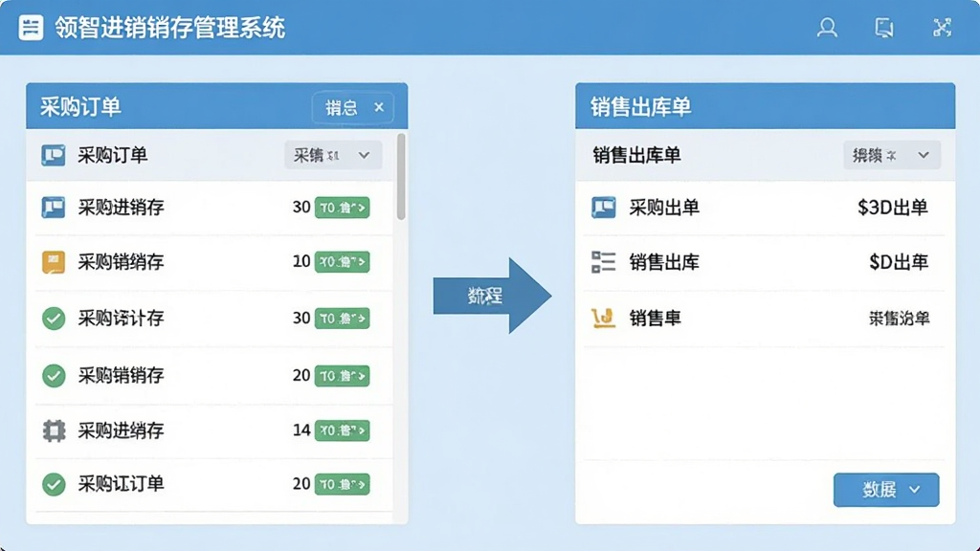This screenshot has width=980, height=551.
Task: Click the screen icon next to the user icon
Action: tap(883, 28)
